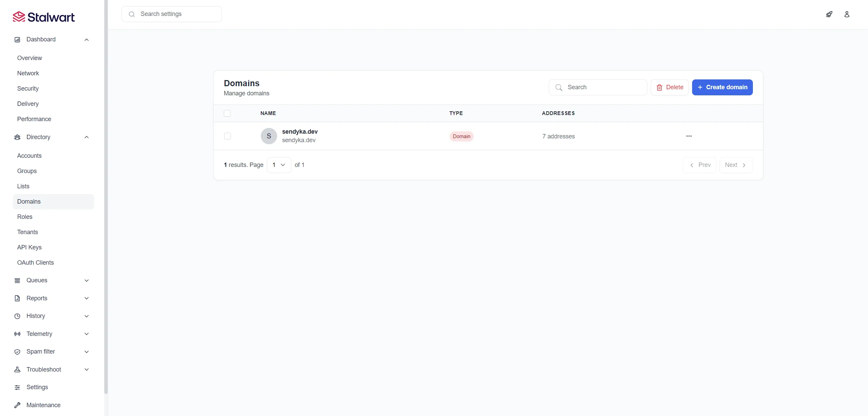Viewport: 868px width, 416px height.
Task: Open the Delivery menu item
Action: (x=53, y=104)
